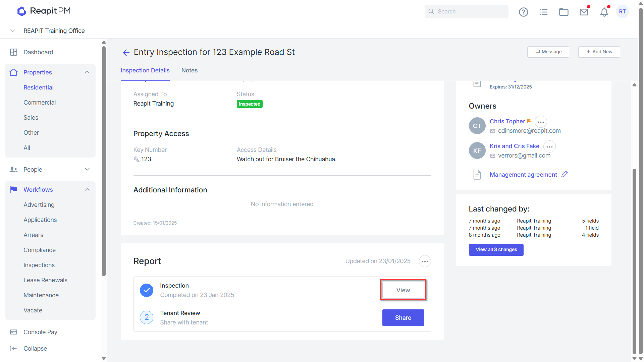Expand the REAPIT Training Office dropdown
This screenshot has width=644, height=362.
point(13,31)
